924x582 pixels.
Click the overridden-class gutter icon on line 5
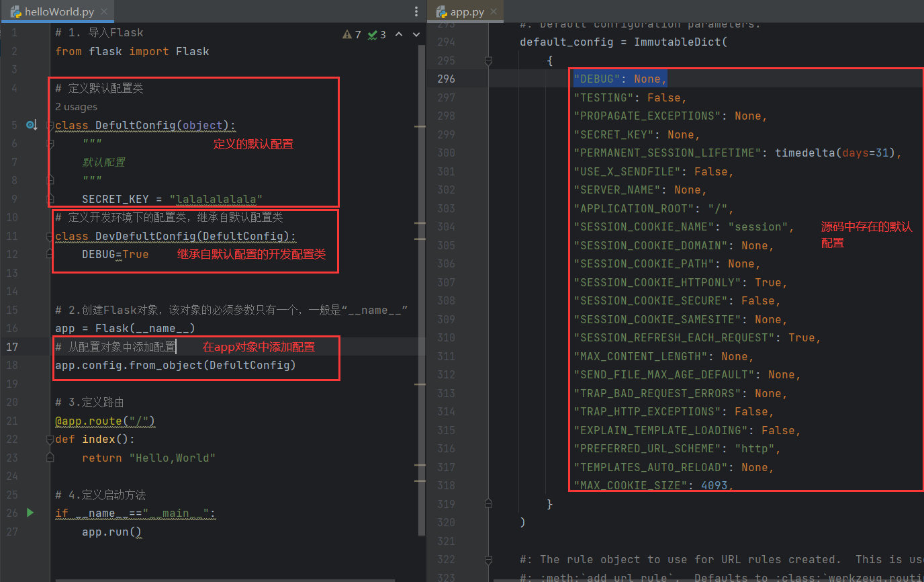pyautogui.click(x=32, y=125)
